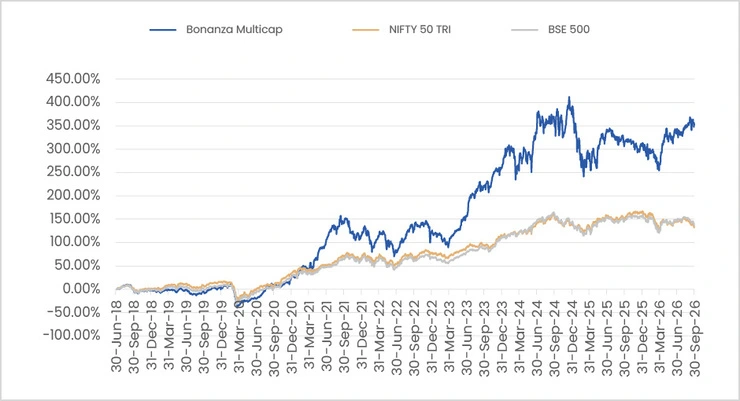Click the 30-Sep-21 date label
Viewport: 740px width, 401px height.
344,336
